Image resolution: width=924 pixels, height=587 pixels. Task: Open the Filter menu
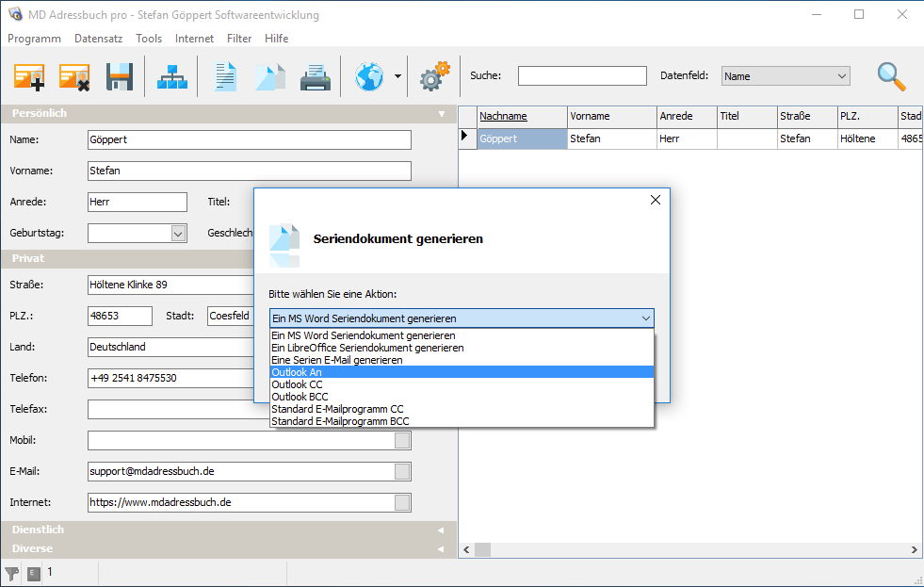(239, 39)
